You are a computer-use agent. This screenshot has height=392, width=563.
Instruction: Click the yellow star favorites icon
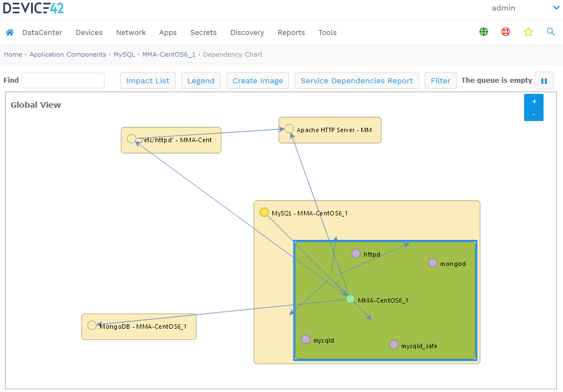coord(528,32)
